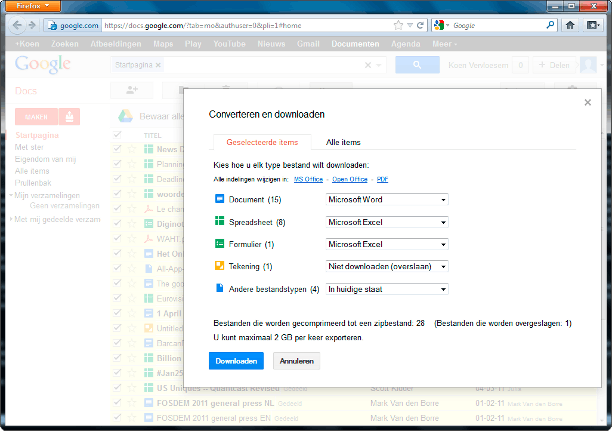Select Met ster in the sidebar
Image resolution: width=612 pixels, height=431 pixels.
[29, 147]
